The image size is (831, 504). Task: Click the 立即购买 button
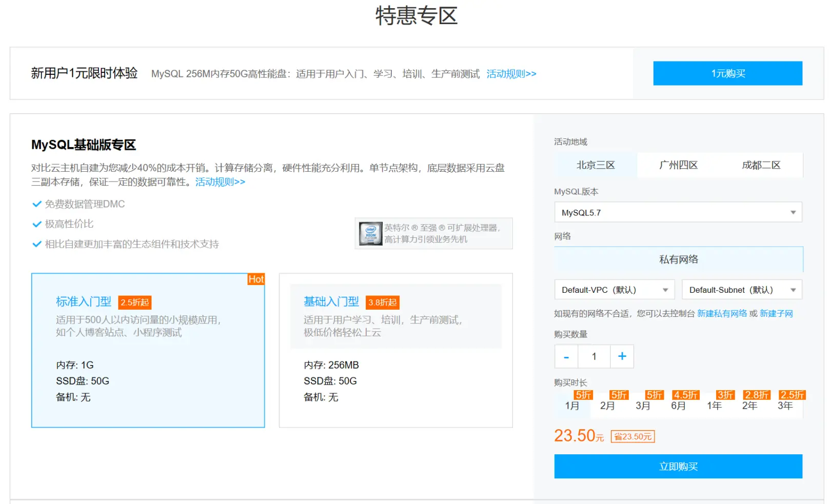click(x=678, y=467)
